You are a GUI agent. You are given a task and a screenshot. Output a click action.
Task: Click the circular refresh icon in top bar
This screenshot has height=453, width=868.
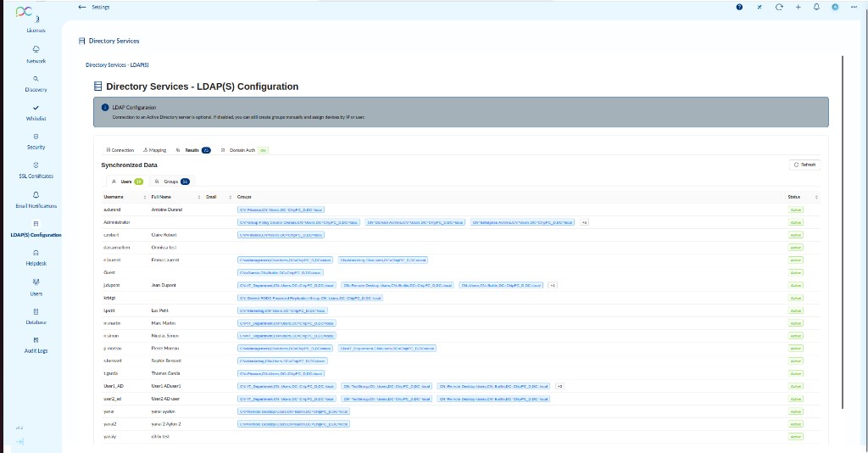[779, 7]
